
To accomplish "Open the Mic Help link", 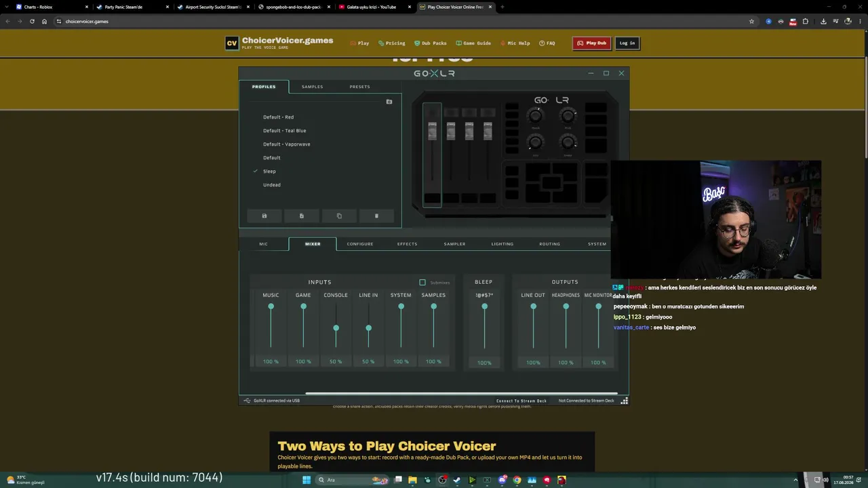I will tap(515, 43).
